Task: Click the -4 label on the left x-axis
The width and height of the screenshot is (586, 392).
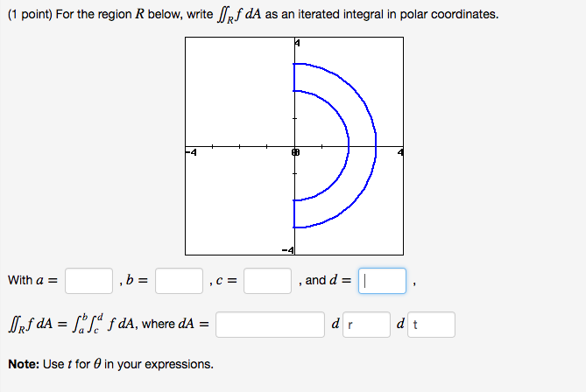Action: [191, 152]
